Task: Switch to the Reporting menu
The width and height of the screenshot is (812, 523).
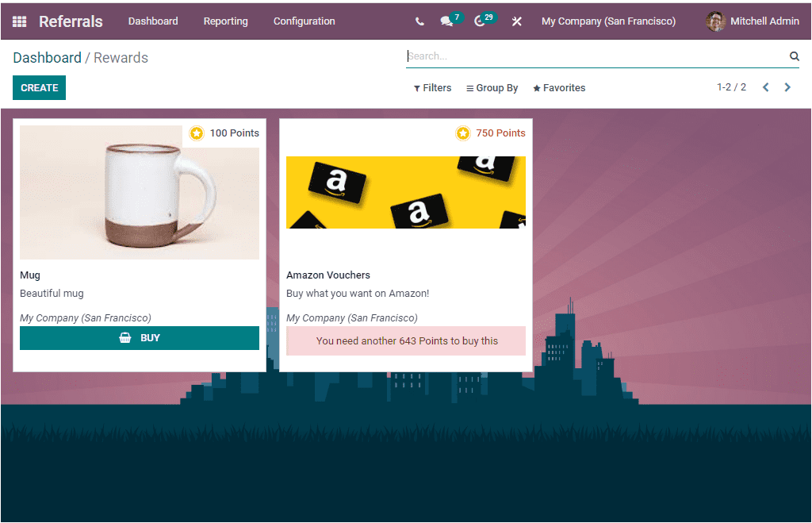Action: (225, 21)
